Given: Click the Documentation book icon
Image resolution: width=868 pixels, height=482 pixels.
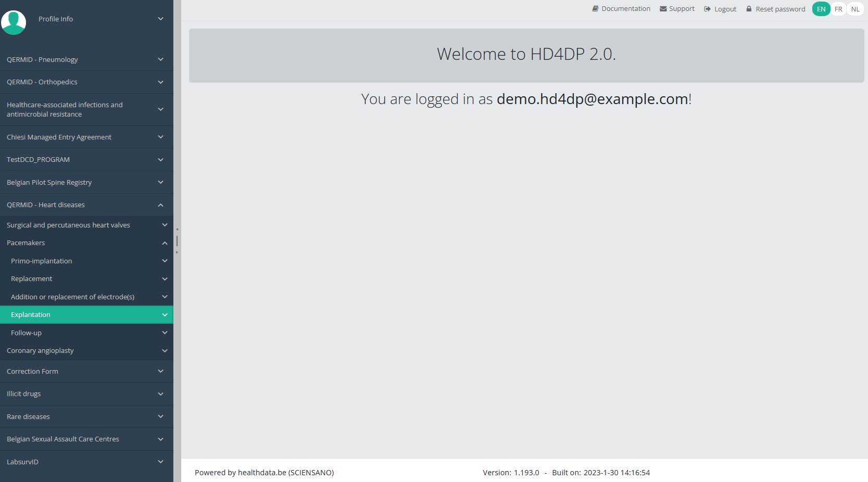Looking at the screenshot, I should coord(595,9).
